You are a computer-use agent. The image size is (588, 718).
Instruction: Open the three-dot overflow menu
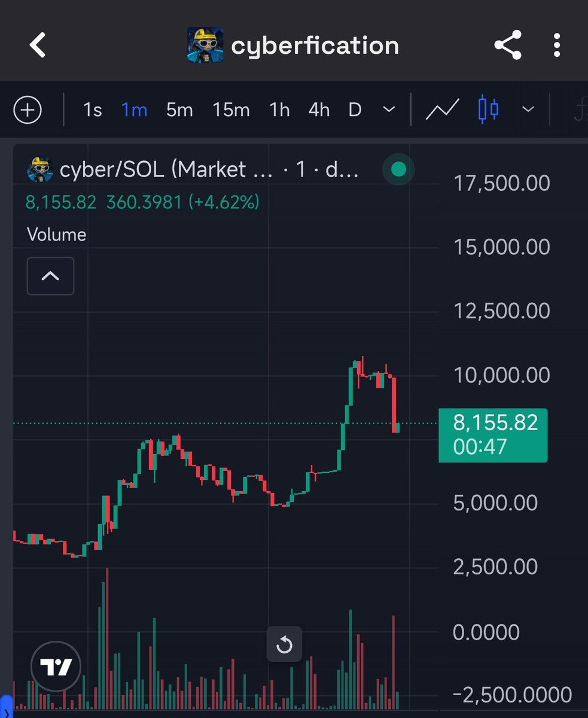click(x=557, y=45)
